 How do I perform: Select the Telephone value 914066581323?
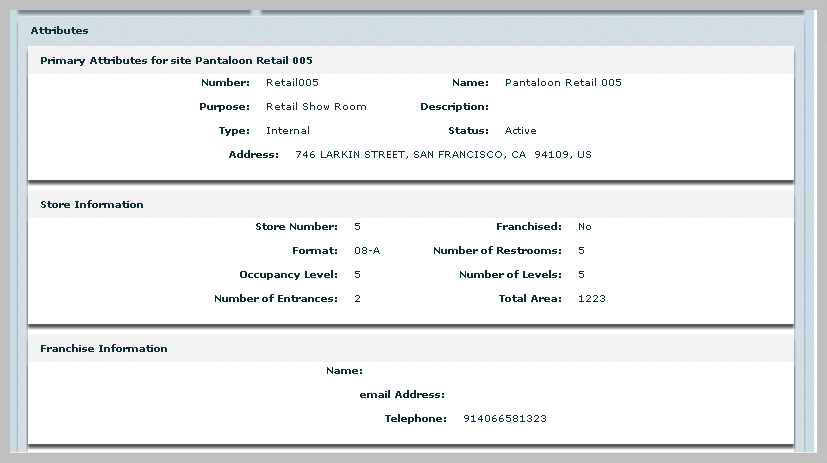[505, 419]
